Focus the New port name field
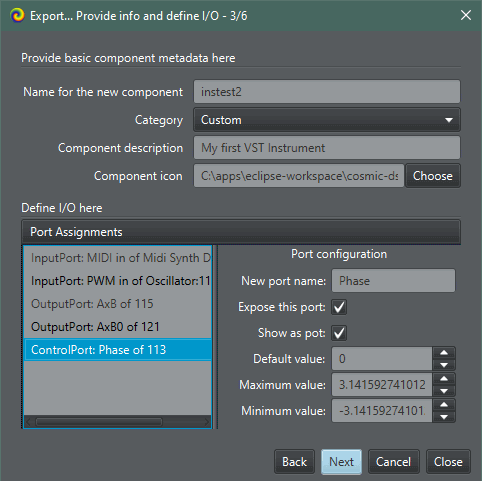The image size is (482, 481). 393,281
